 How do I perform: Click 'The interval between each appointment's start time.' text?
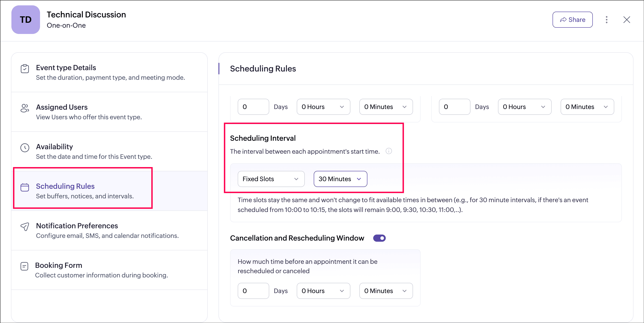(305, 151)
